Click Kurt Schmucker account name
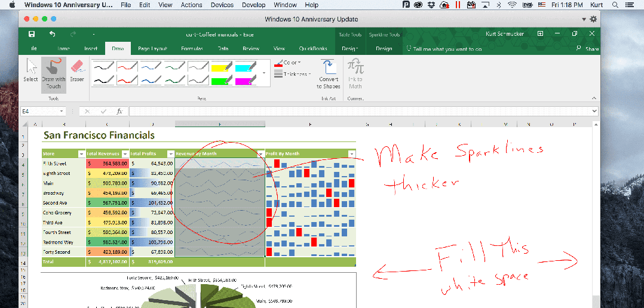This screenshot has height=308, width=644. 505,34
